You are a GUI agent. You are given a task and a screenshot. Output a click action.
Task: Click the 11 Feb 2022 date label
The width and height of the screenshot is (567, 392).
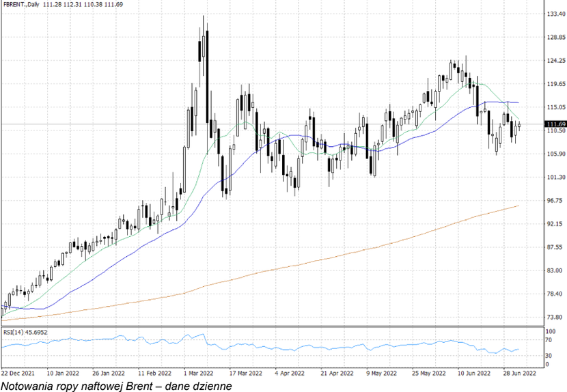point(155,373)
